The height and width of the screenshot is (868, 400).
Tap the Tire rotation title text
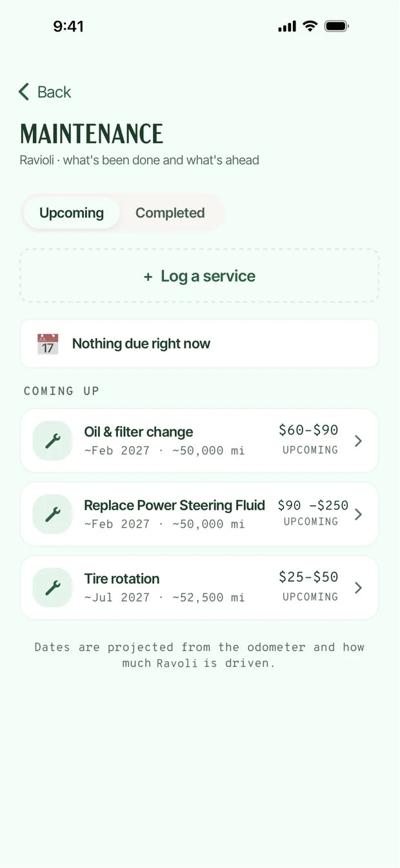[x=122, y=579]
